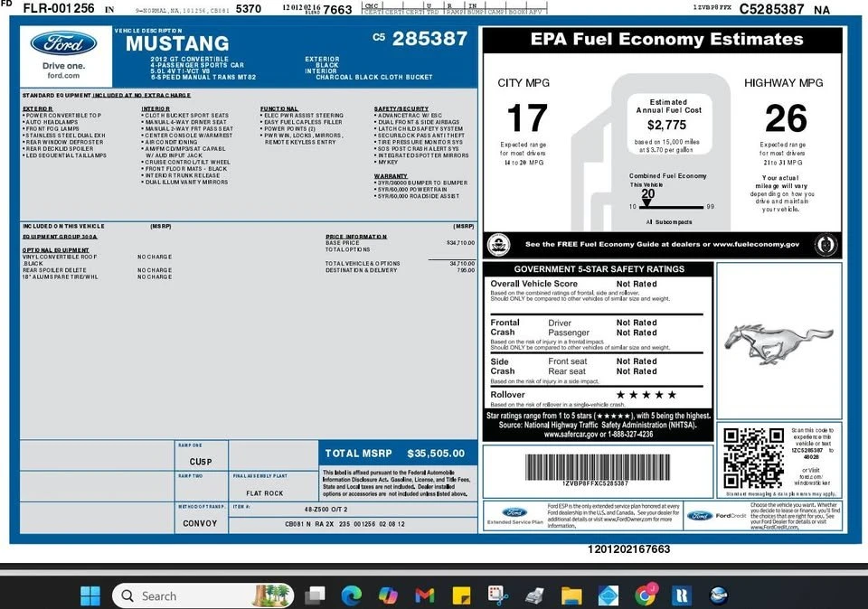This screenshot has width=868, height=609.
Task: Click the 1201202167663 number below the sticker
Action: pyautogui.click(x=629, y=549)
